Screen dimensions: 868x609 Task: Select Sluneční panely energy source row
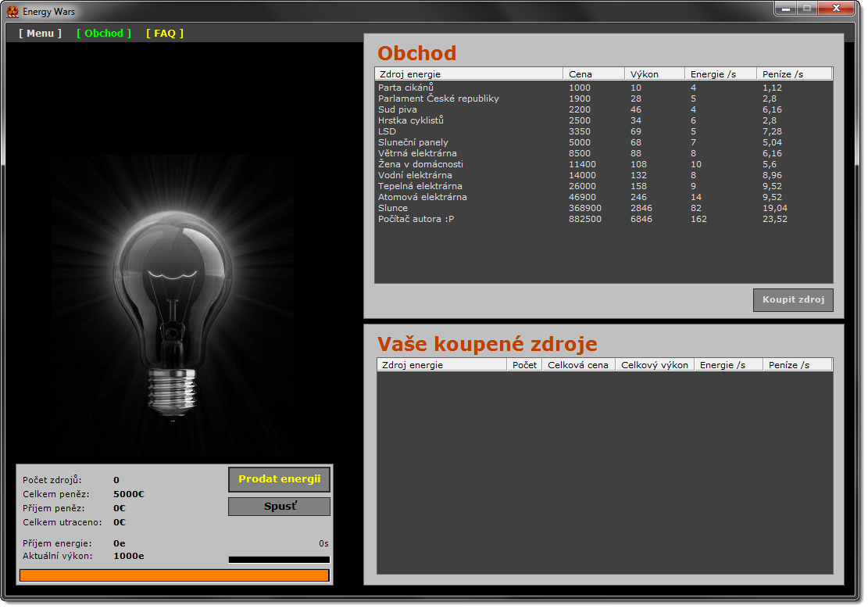click(x=413, y=142)
